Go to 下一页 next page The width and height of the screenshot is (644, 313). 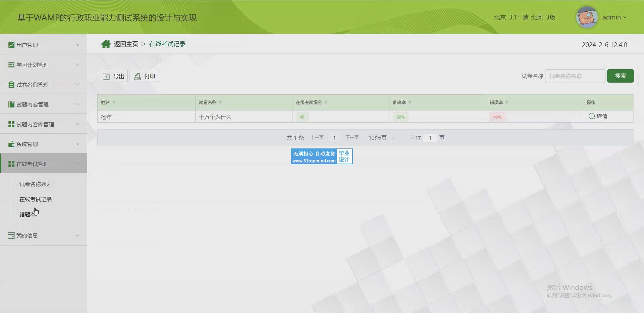[352, 137]
